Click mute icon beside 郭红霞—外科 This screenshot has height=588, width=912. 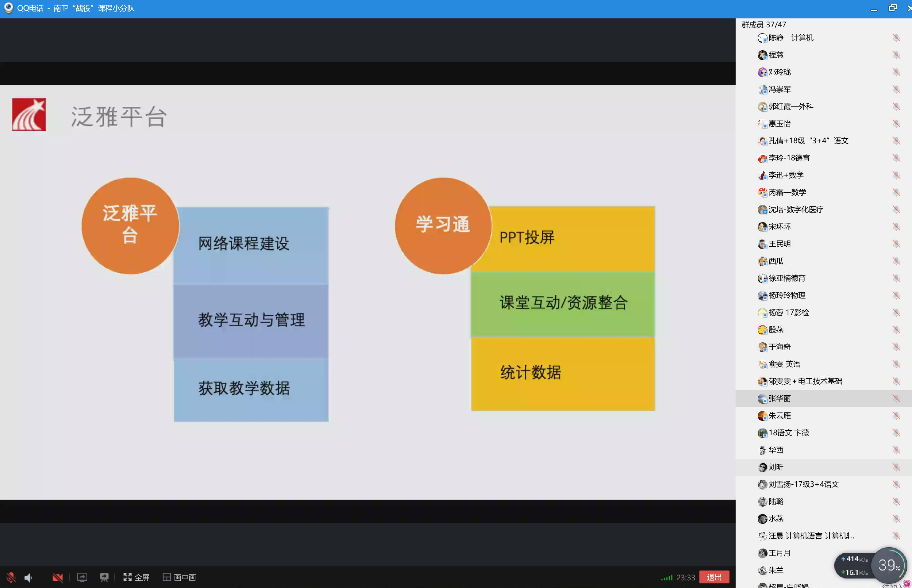point(896,106)
